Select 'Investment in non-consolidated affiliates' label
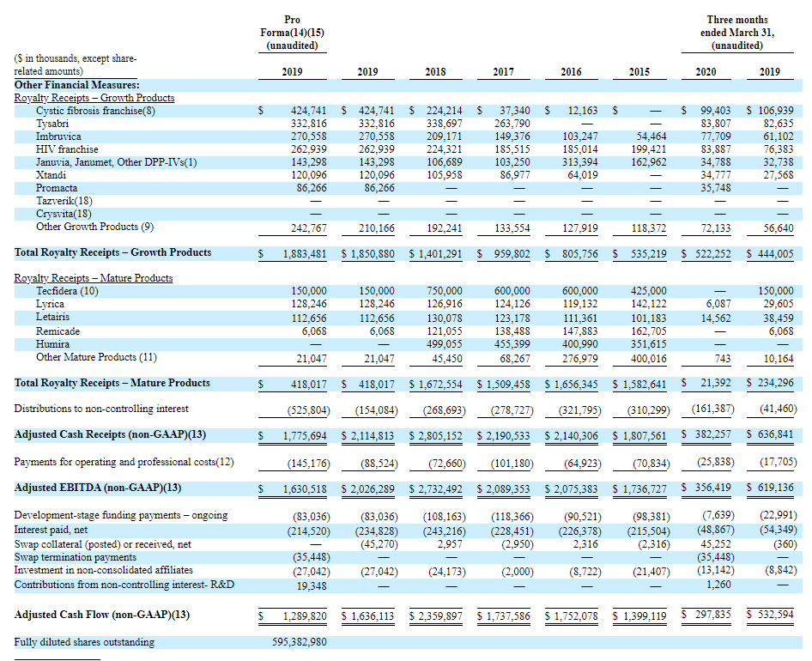The image size is (812, 661). [103, 570]
